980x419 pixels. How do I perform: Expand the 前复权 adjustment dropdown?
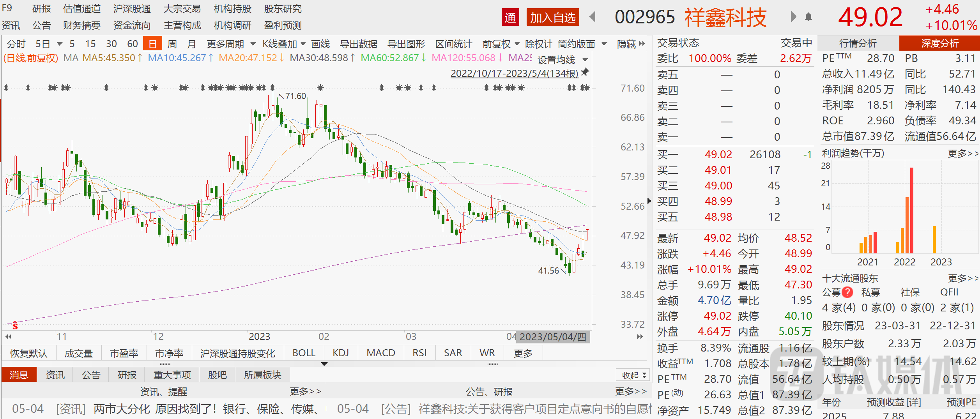pos(501,44)
